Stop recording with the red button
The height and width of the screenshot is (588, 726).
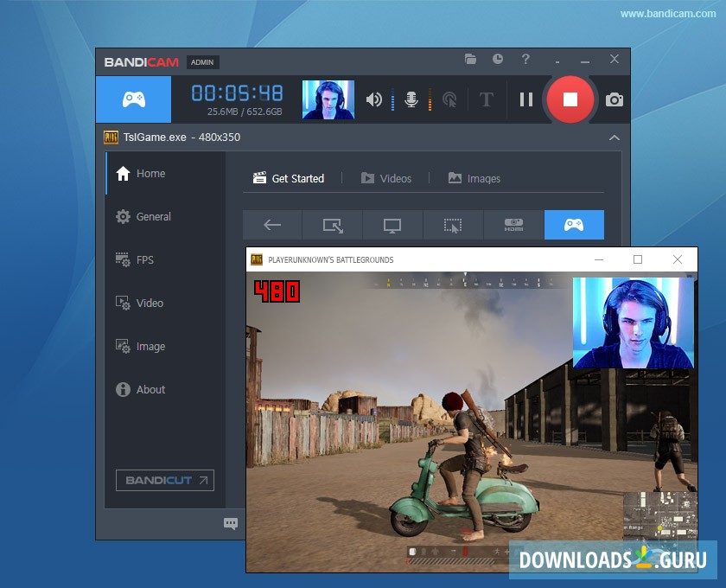[x=570, y=99]
